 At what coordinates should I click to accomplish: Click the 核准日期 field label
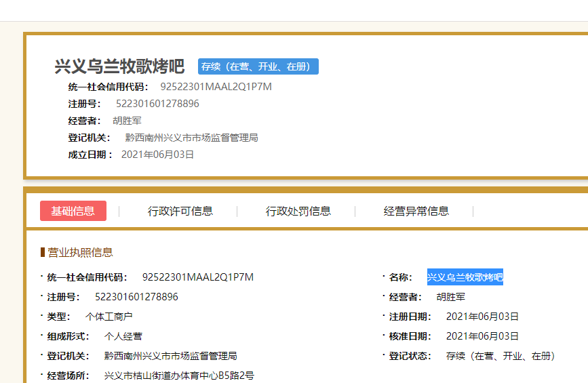point(410,336)
